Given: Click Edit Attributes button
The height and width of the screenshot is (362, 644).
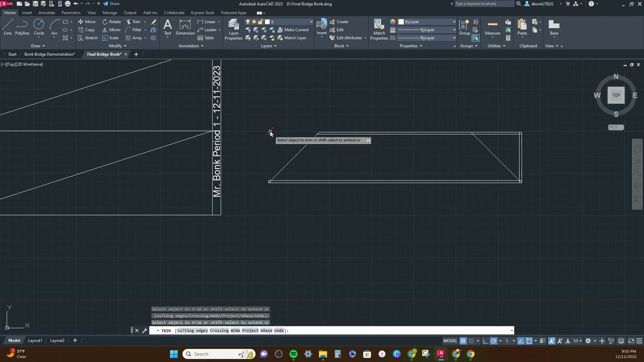Looking at the screenshot, I should point(346,38).
